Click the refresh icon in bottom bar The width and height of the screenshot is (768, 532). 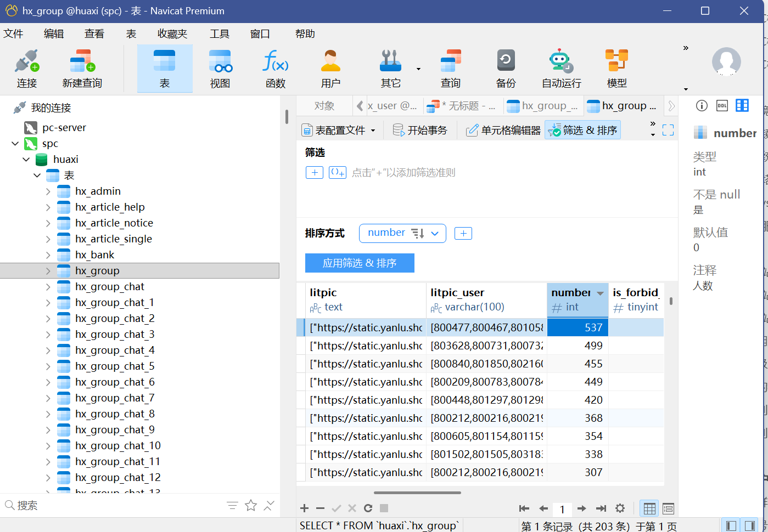(368, 508)
